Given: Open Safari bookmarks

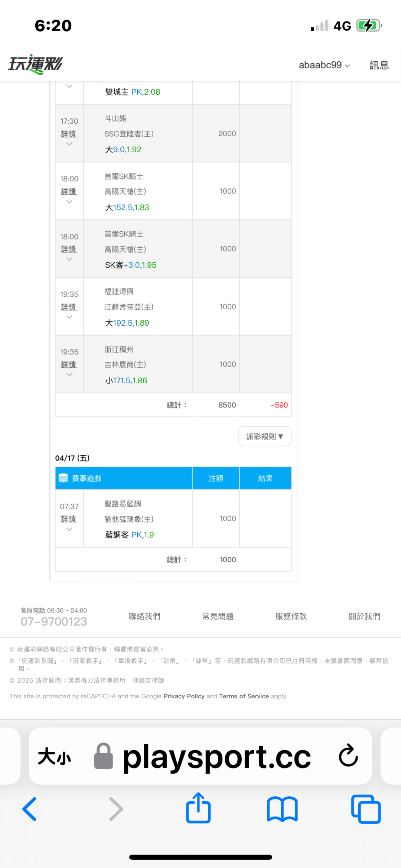Looking at the screenshot, I should [x=282, y=809].
